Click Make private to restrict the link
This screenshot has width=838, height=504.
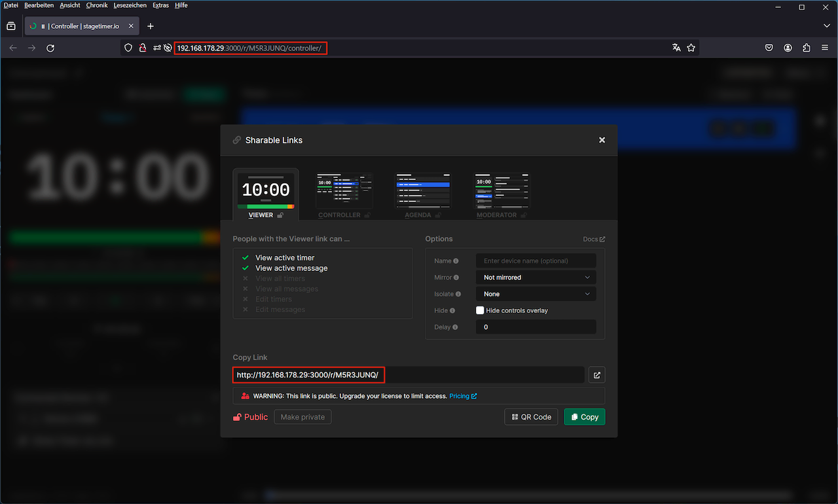(x=302, y=416)
